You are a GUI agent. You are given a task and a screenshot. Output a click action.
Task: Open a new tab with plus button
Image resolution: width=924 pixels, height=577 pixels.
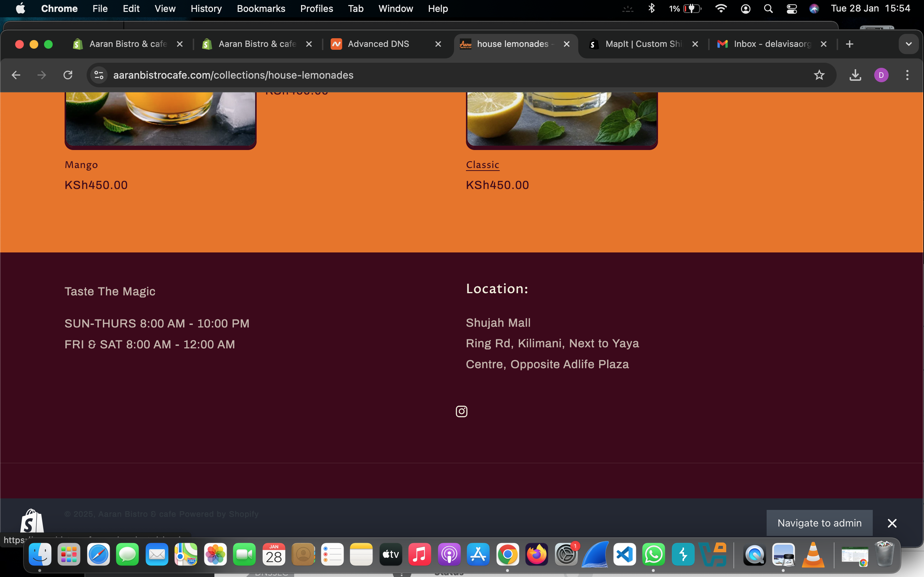(x=850, y=44)
